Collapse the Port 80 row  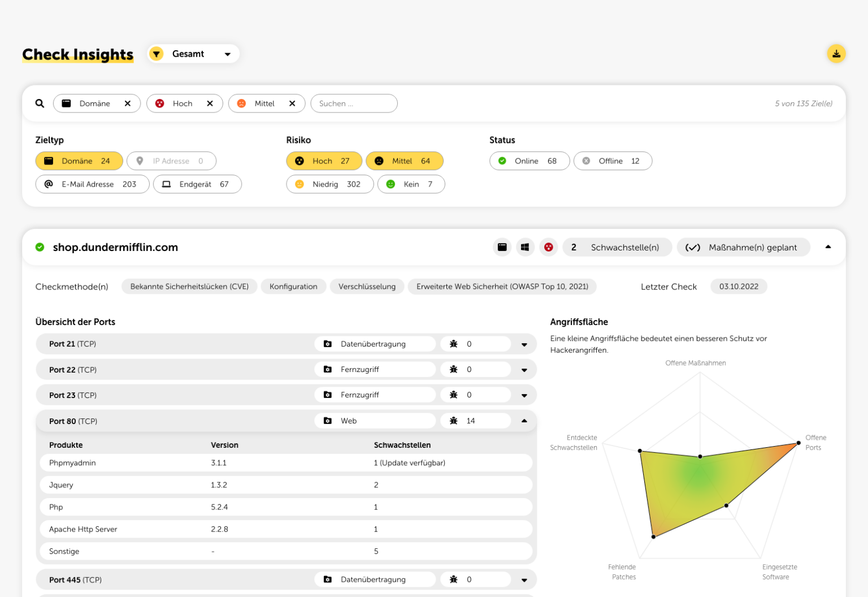[x=524, y=421]
